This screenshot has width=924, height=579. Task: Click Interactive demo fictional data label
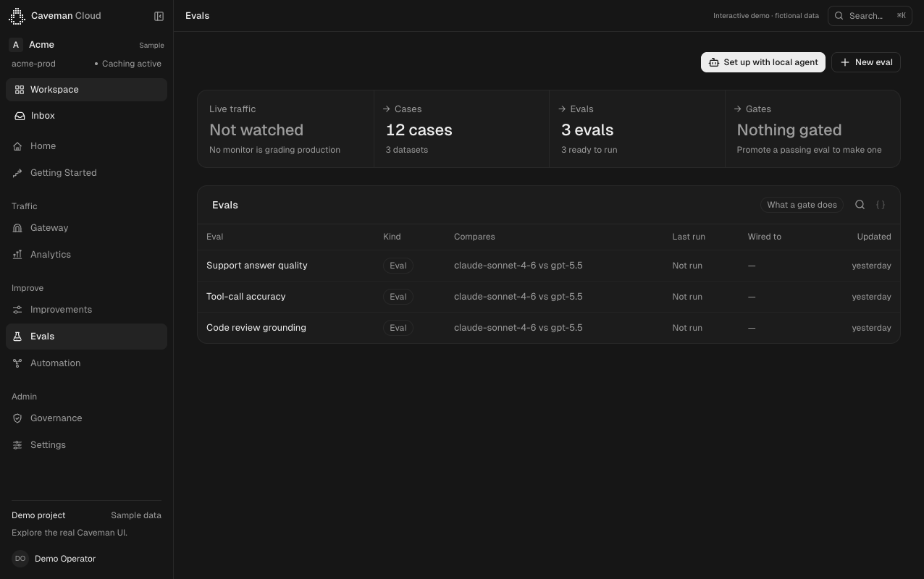point(766,16)
